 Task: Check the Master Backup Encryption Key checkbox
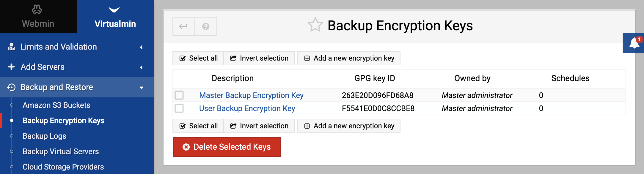pyautogui.click(x=179, y=95)
